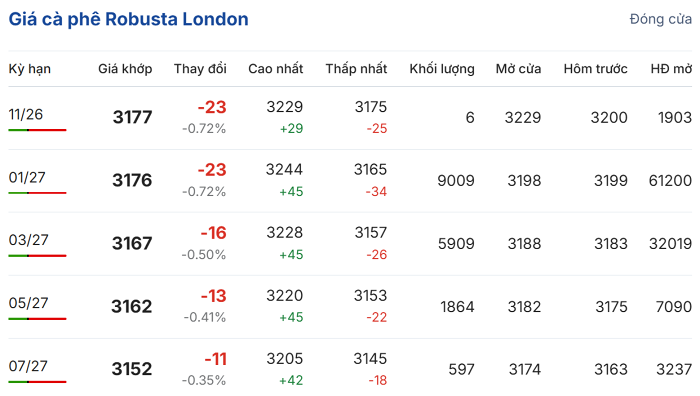Select the Cao nhất column header
The height and width of the screenshot is (396, 700).
275,69
